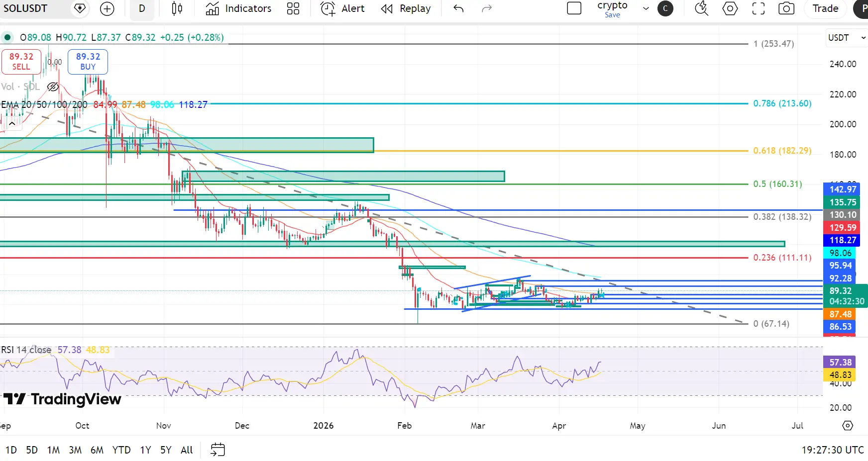The image size is (868, 461).
Task: Open the quick search lightning icon
Action: point(701,8)
